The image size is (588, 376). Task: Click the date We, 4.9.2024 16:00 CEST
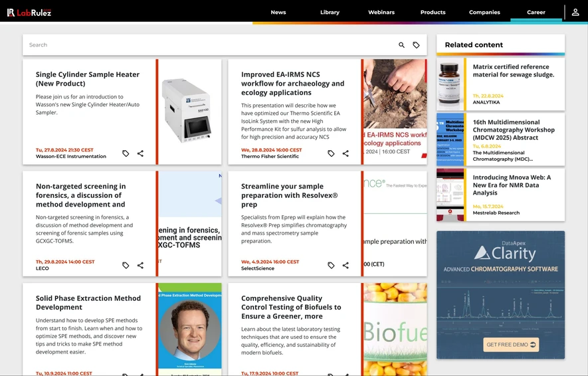[x=270, y=262]
